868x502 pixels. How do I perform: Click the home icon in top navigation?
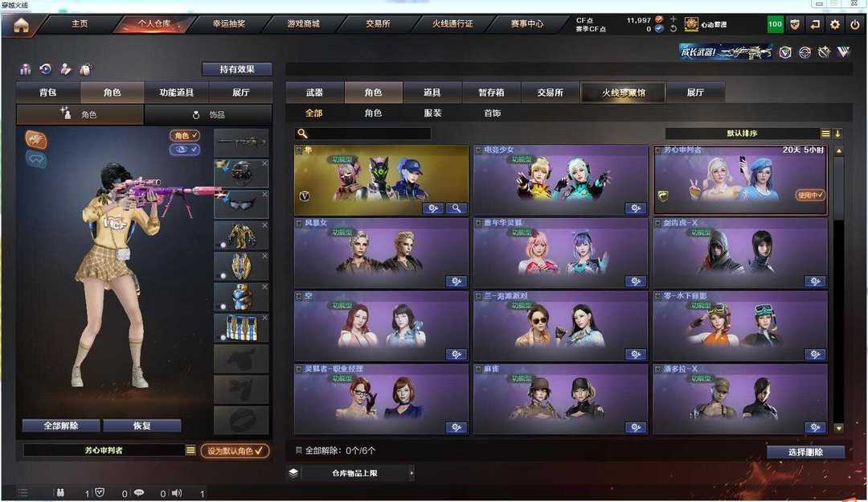coord(21,25)
